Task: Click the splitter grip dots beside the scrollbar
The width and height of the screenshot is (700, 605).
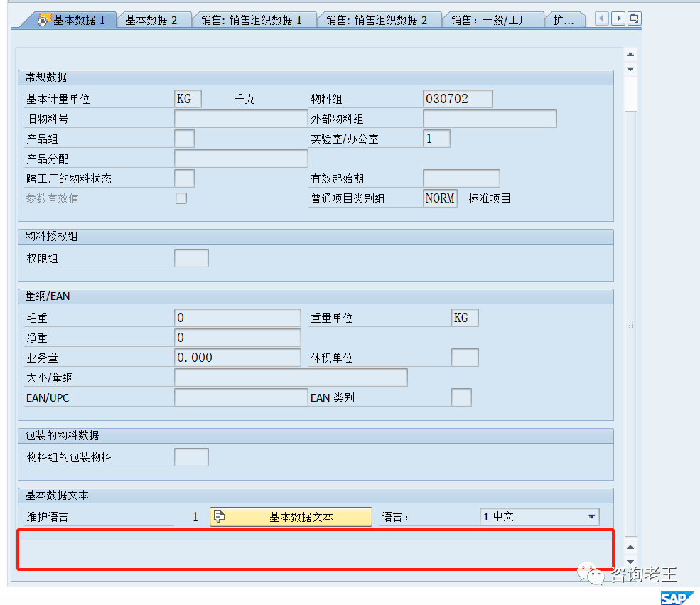Action: pos(631,325)
